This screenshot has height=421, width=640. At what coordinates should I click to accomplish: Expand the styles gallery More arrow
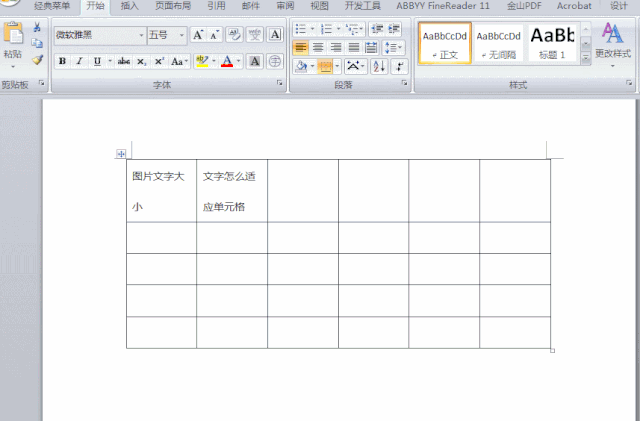tap(586, 58)
